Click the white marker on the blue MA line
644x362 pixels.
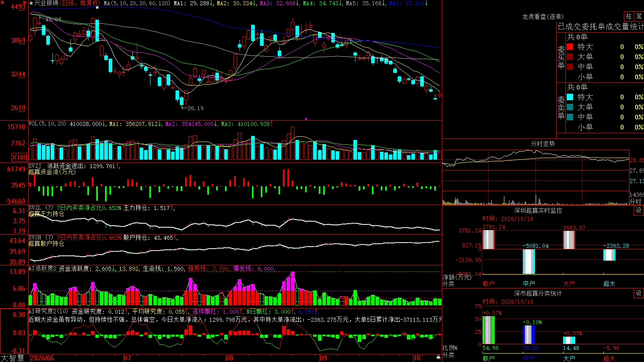97,7
